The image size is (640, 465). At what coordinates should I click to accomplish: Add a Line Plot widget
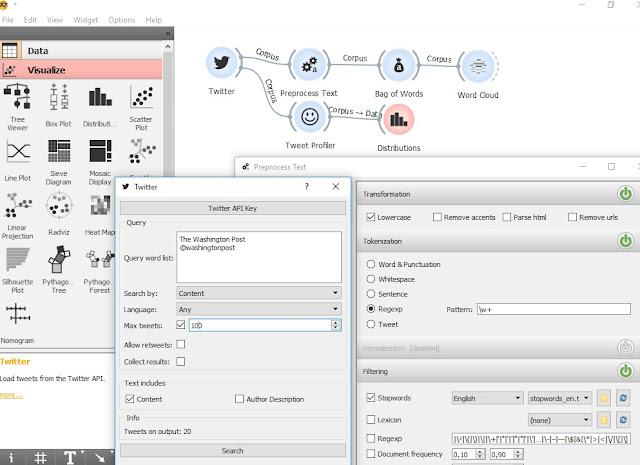pos(18,160)
